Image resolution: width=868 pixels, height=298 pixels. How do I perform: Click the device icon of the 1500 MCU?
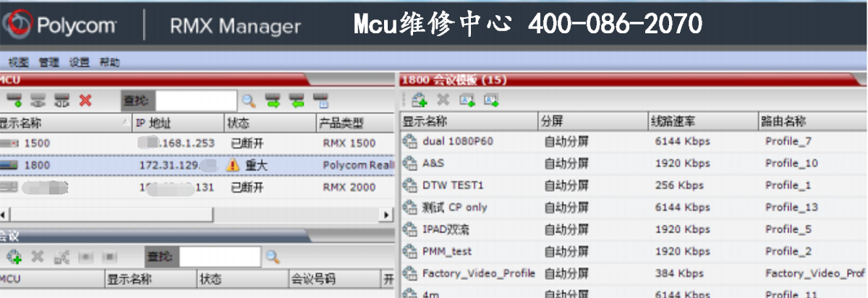tap(9, 143)
